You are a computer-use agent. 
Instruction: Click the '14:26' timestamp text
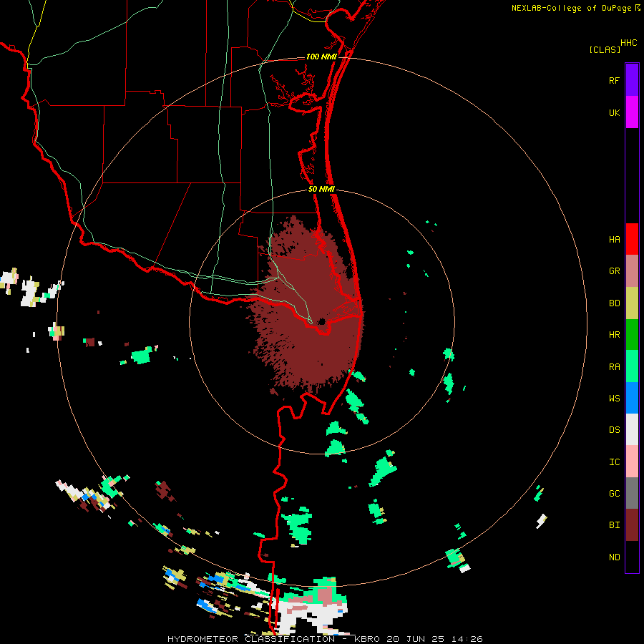(467, 639)
